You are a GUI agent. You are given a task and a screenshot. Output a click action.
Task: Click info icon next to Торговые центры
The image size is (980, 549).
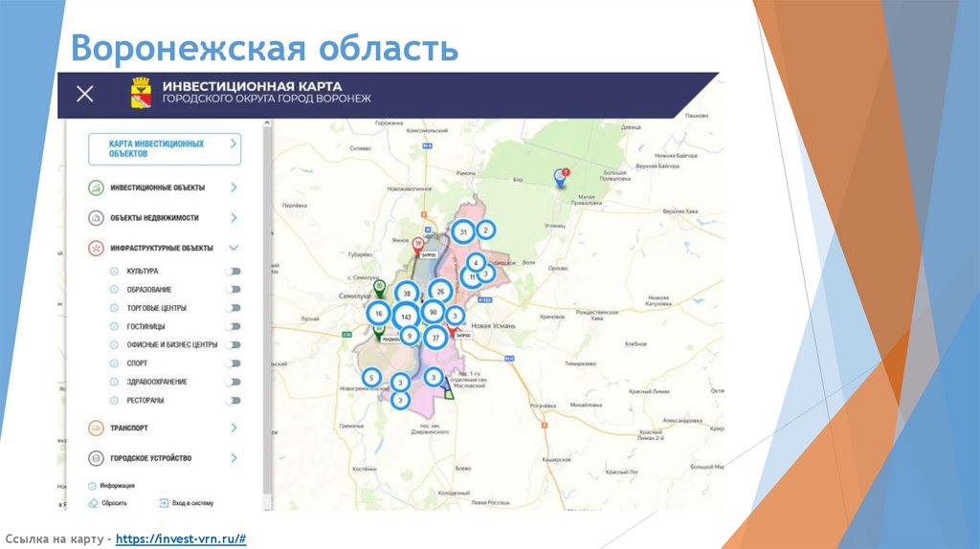pyautogui.click(x=115, y=308)
